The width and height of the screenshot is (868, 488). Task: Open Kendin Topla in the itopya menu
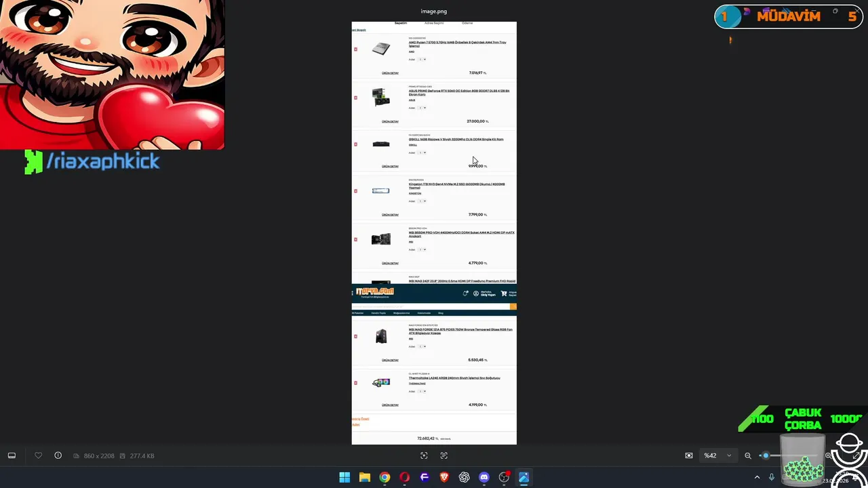378,313
